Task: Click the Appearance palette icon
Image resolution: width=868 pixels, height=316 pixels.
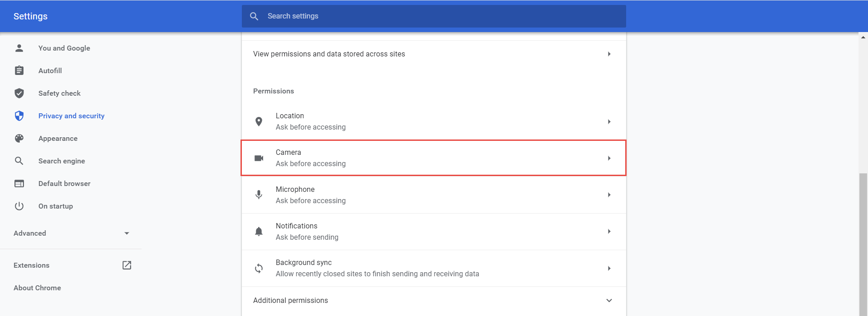Action: [19, 139]
